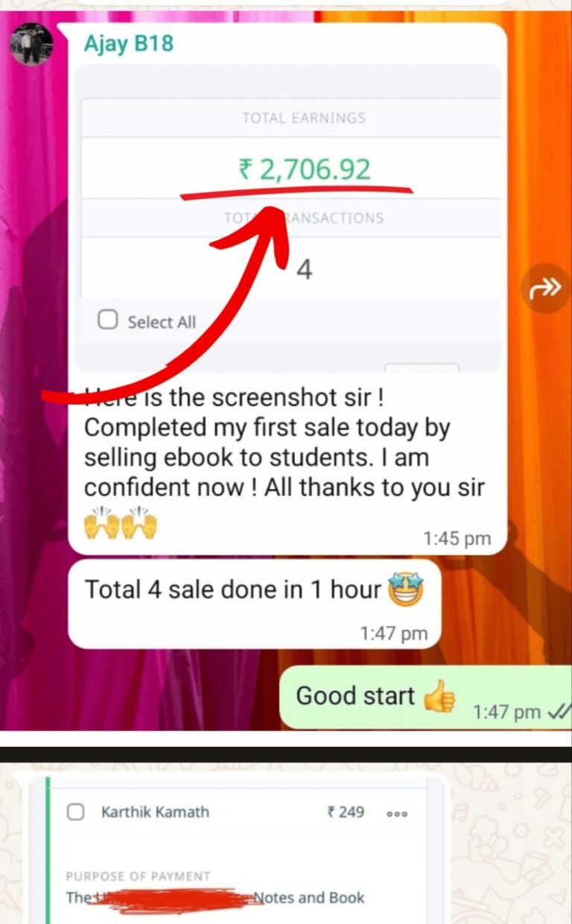572x924 pixels.
Task: Tap the transactions count 4
Action: (304, 270)
